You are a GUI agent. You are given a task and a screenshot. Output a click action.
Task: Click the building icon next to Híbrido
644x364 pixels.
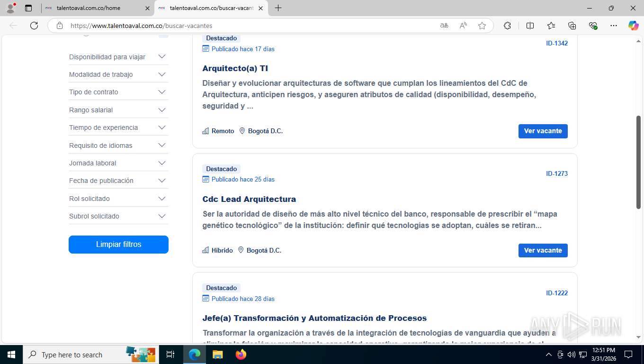(206, 250)
